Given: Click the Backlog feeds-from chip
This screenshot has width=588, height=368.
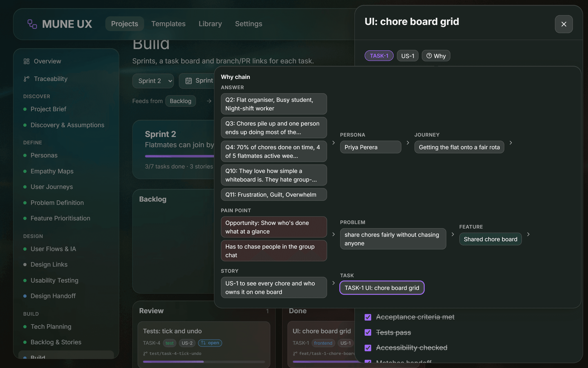Looking at the screenshot, I should click(180, 101).
